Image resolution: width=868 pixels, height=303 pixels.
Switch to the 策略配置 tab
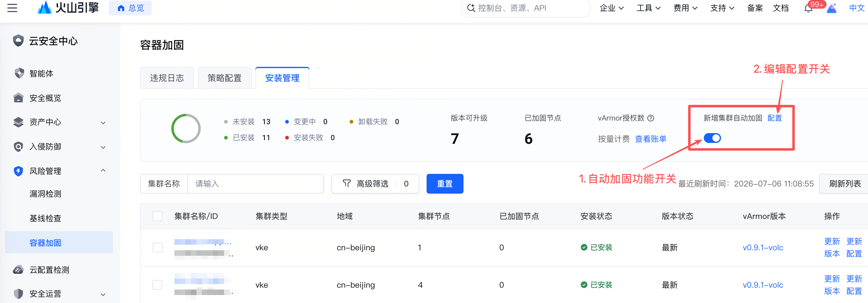click(224, 78)
